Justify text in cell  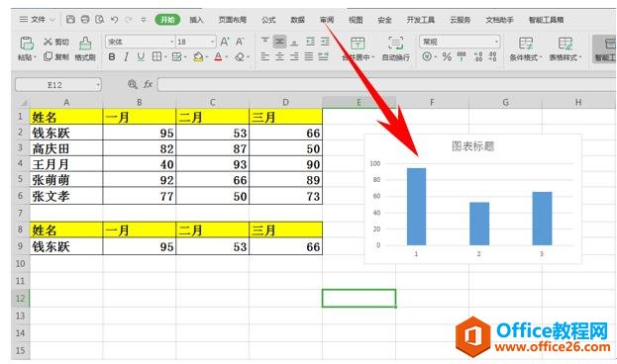(309, 57)
